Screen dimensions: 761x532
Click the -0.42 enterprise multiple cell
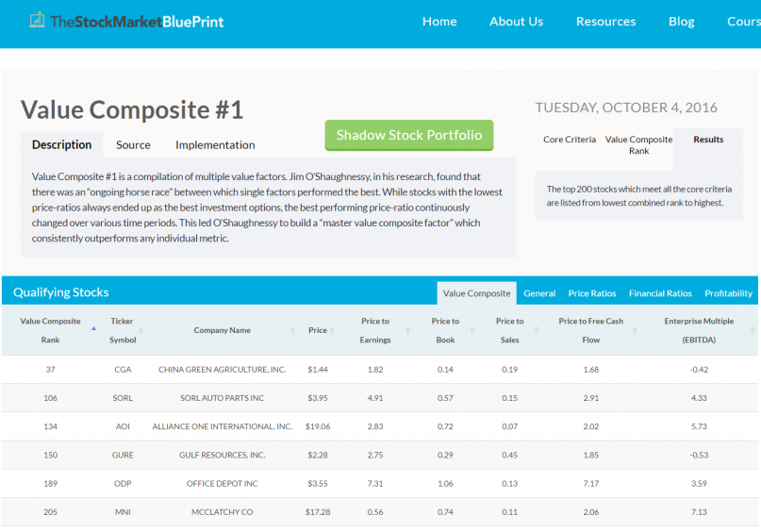pos(699,370)
